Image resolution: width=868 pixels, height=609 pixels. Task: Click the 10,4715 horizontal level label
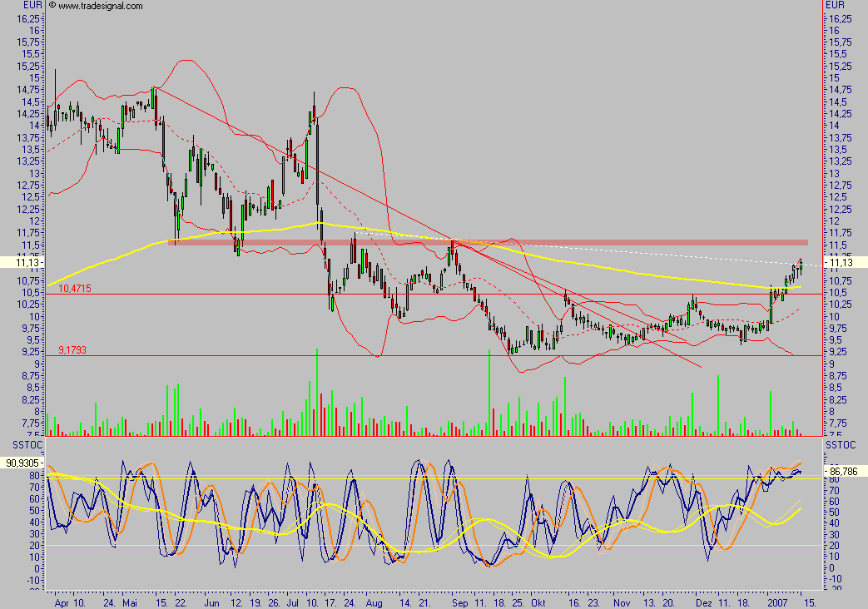pyautogui.click(x=75, y=288)
